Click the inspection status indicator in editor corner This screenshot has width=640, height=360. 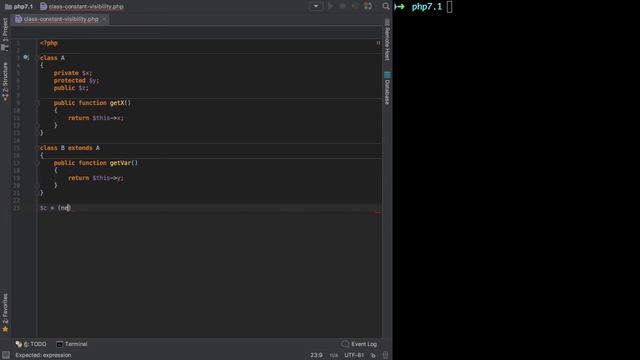pyautogui.click(x=378, y=43)
